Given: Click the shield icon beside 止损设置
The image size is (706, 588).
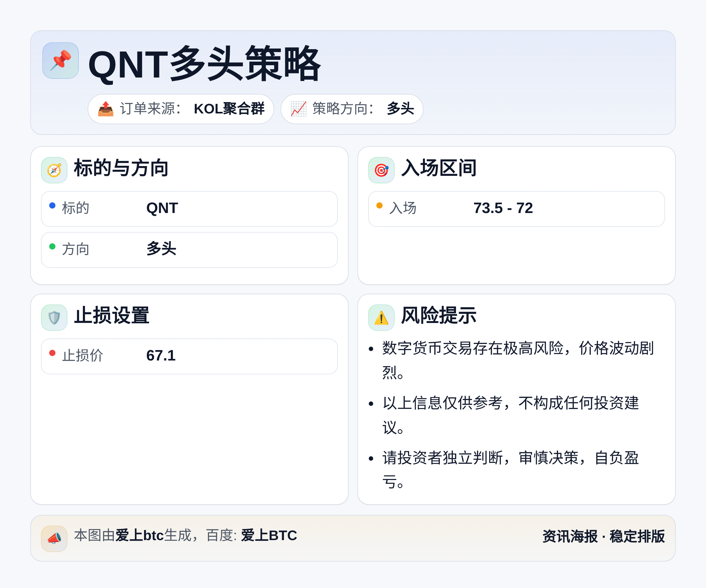Looking at the screenshot, I should (x=54, y=318).
